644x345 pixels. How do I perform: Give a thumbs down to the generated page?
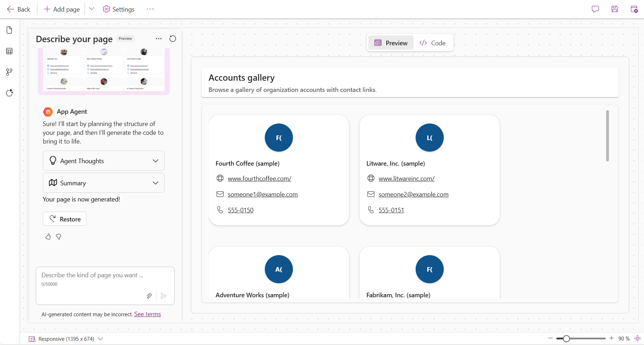coord(59,237)
